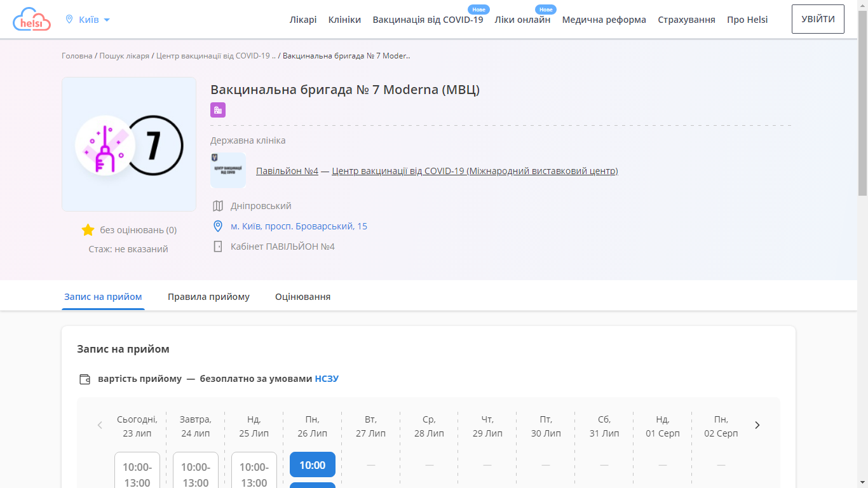Screen dimensions: 868x488
Task: Open the Павільйон №4 link
Action: pyautogui.click(x=287, y=171)
